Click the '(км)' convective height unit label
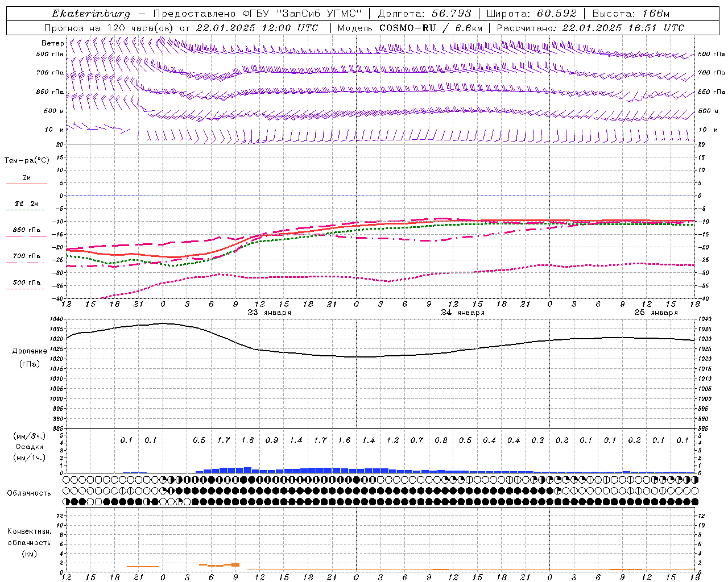Image resolution: width=728 pixels, height=582 pixels. [29, 553]
